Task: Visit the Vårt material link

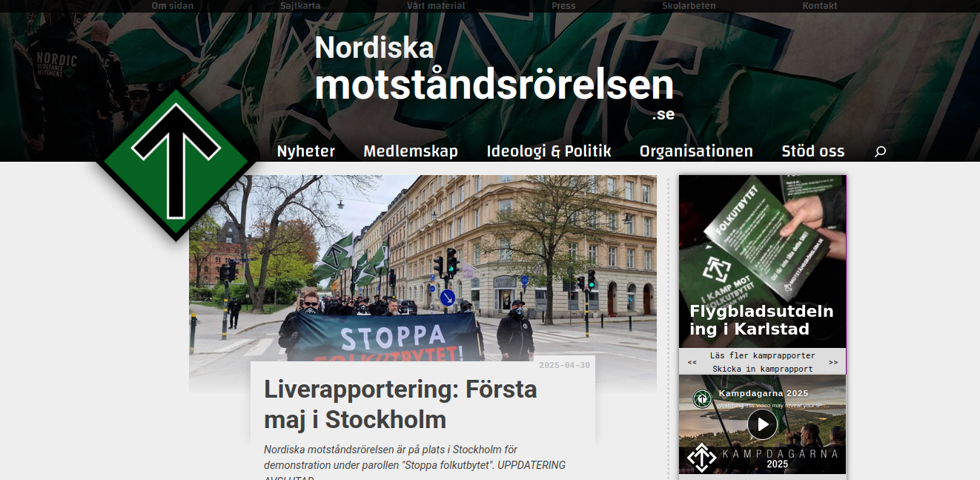Action: [436, 6]
